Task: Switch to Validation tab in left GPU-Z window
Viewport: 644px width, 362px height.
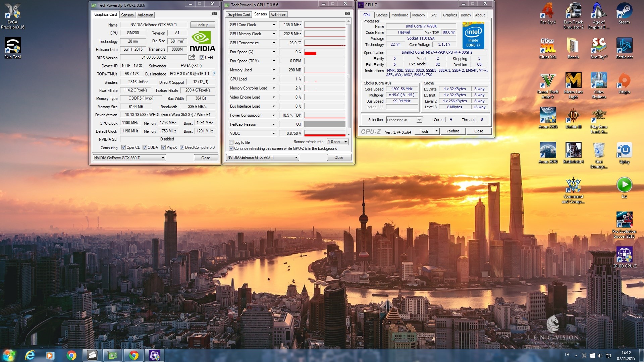Action: [x=145, y=15]
